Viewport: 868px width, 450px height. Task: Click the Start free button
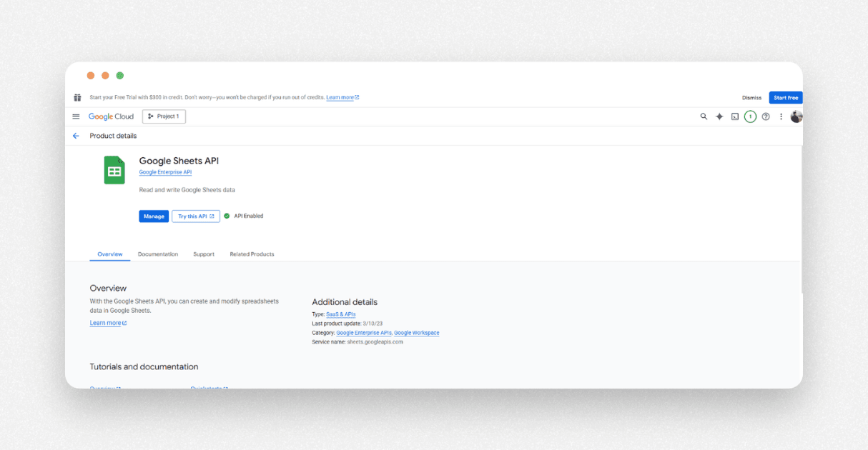tap(786, 98)
